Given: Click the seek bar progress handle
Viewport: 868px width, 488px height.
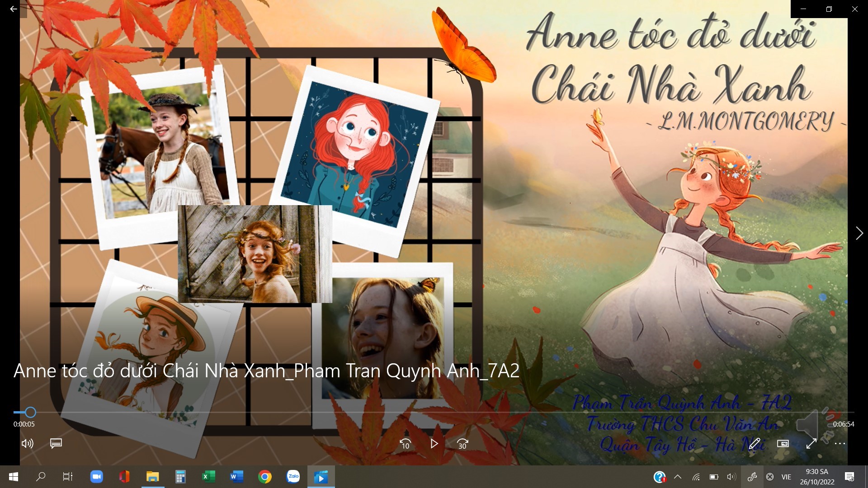Looking at the screenshot, I should 30,412.
